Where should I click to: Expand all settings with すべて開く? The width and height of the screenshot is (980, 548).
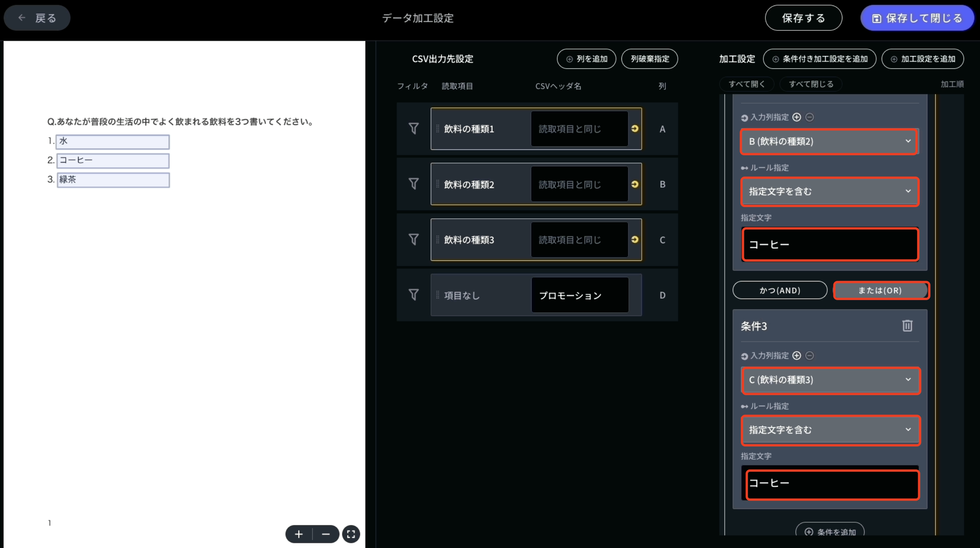coord(746,84)
